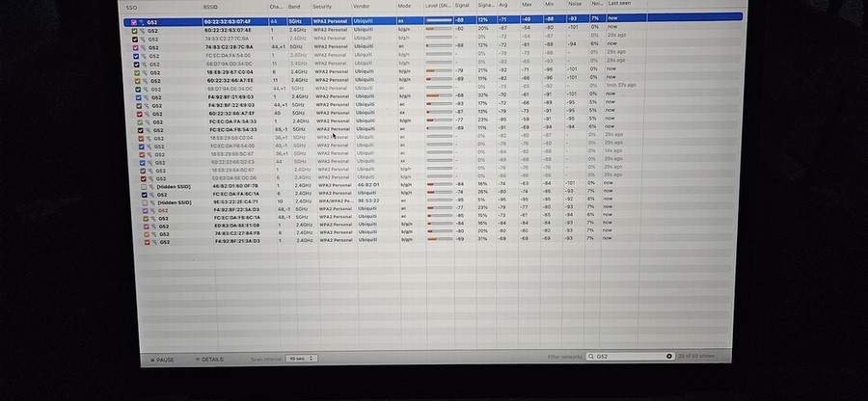
Task: Toggle checkbox for network 74:83:C2:28:7C:BA
Action: pos(134,45)
